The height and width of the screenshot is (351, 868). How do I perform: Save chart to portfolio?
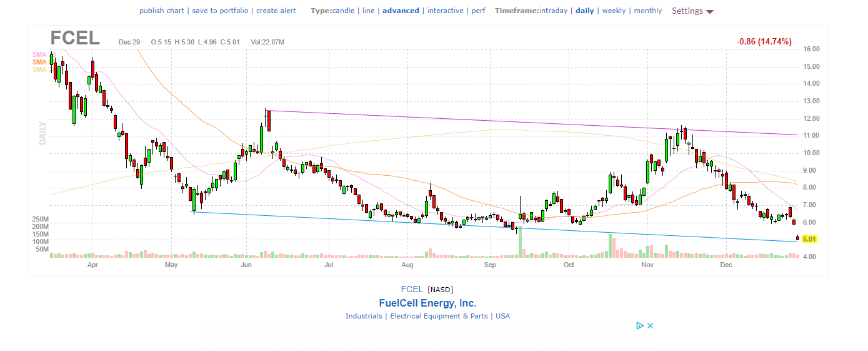(x=220, y=11)
